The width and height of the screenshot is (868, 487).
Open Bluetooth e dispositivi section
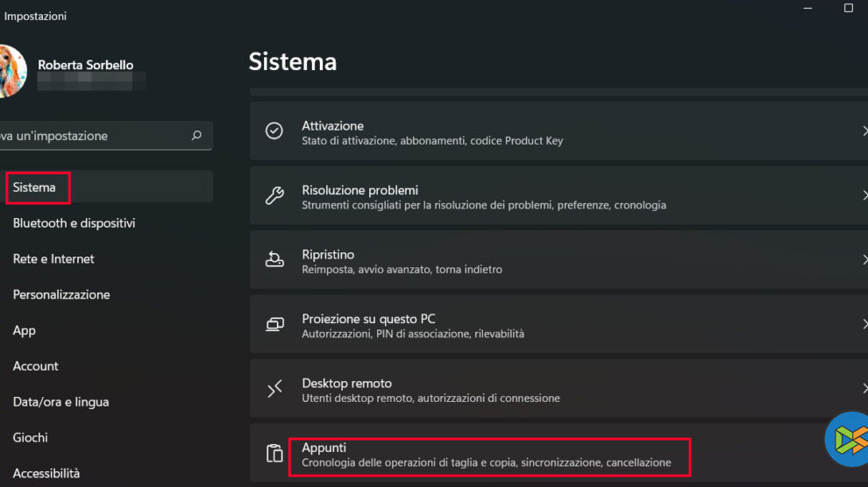75,223
